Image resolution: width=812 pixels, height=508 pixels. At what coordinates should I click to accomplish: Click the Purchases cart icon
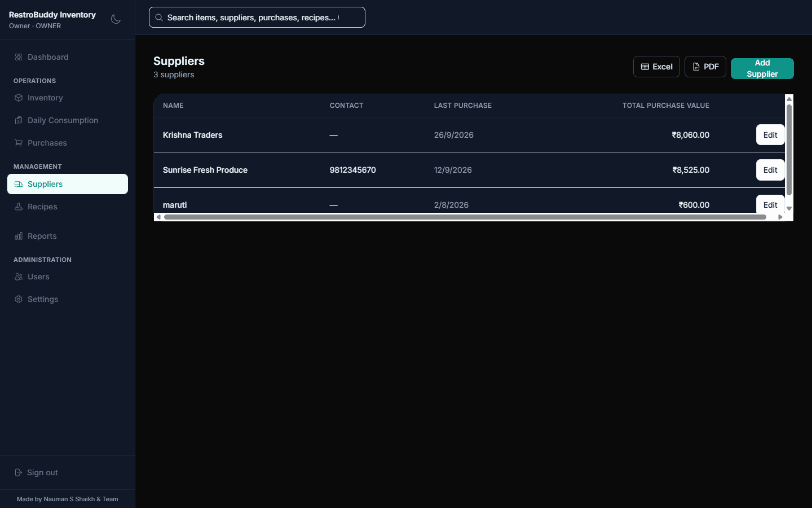pos(19,143)
